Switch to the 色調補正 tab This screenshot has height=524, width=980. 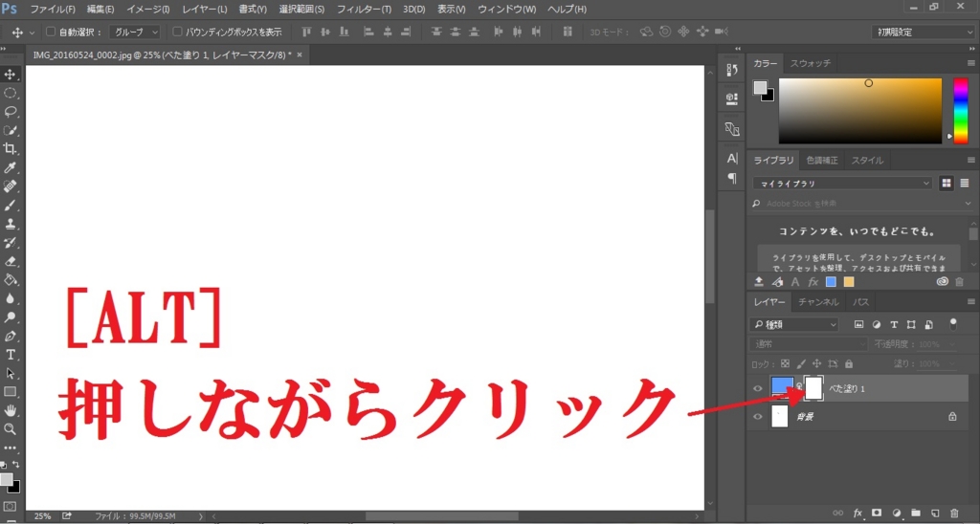coord(822,161)
